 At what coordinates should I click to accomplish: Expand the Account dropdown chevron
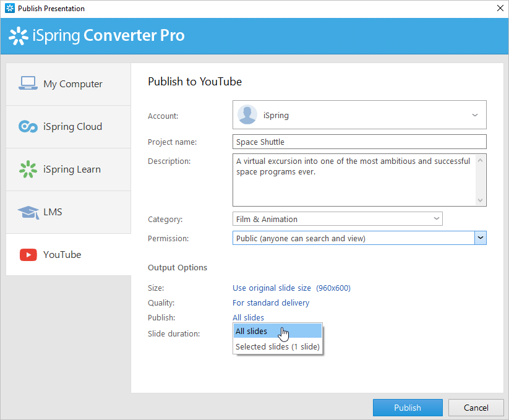pyautogui.click(x=475, y=115)
